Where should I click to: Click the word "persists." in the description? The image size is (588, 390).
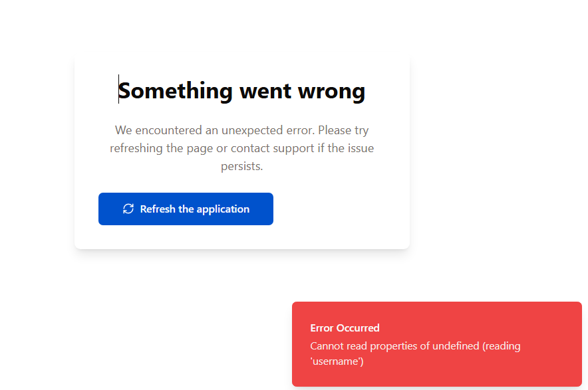coord(242,166)
